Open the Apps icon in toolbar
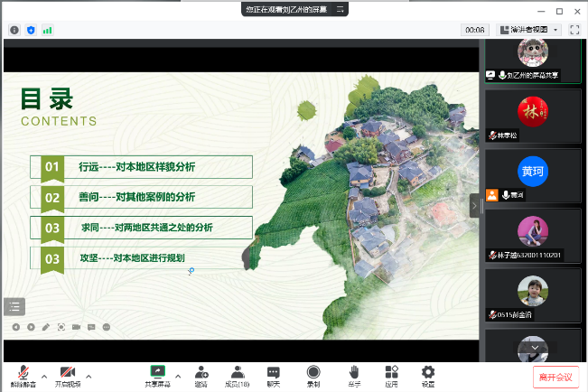 point(391,371)
